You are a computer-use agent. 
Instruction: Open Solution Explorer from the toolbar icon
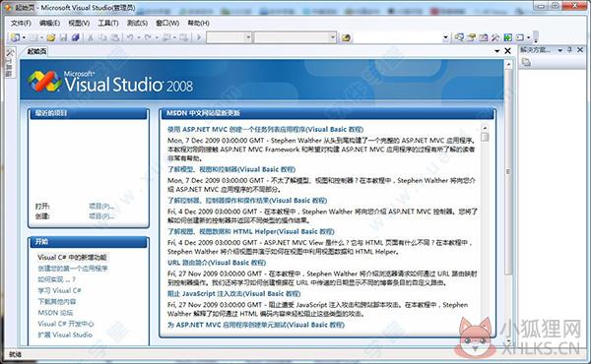click(x=459, y=37)
